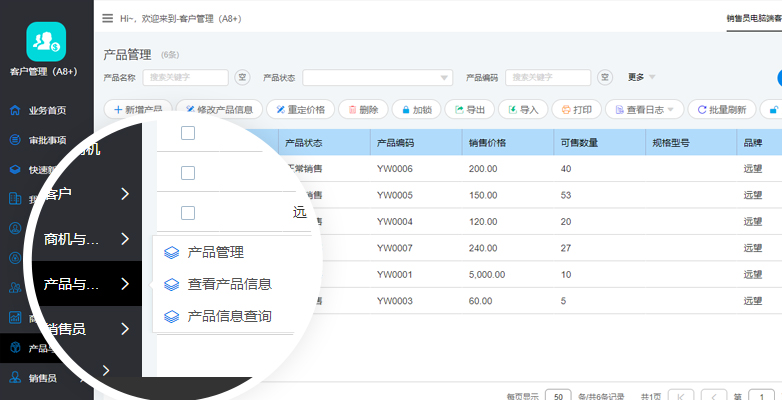Click the 删除 trash icon button
This screenshot has height=400, width=782.
click(363, 109)
